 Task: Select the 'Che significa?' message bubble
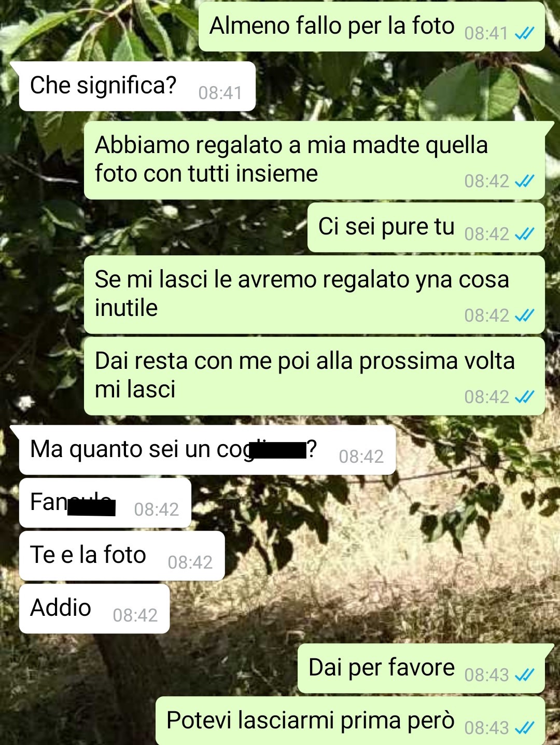tap(137, 86)
